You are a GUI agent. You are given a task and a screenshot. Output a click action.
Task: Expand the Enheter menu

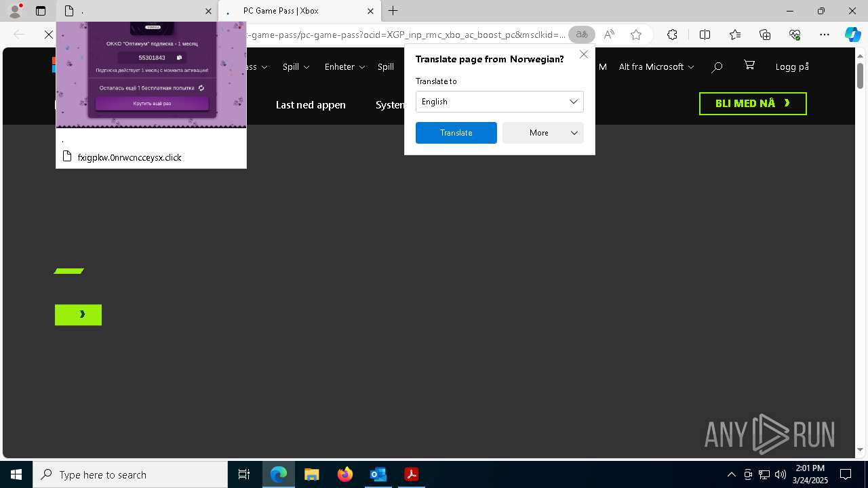[x=344, y=66]
